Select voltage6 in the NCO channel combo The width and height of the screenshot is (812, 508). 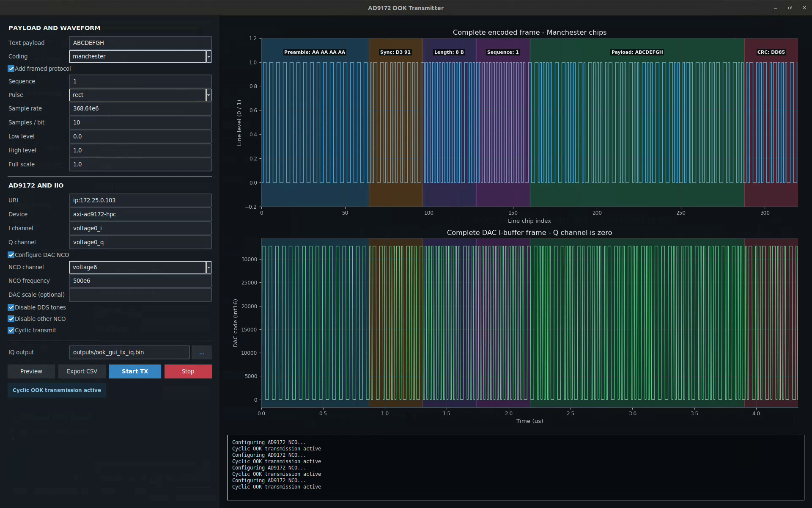click(x=137, y=267)
